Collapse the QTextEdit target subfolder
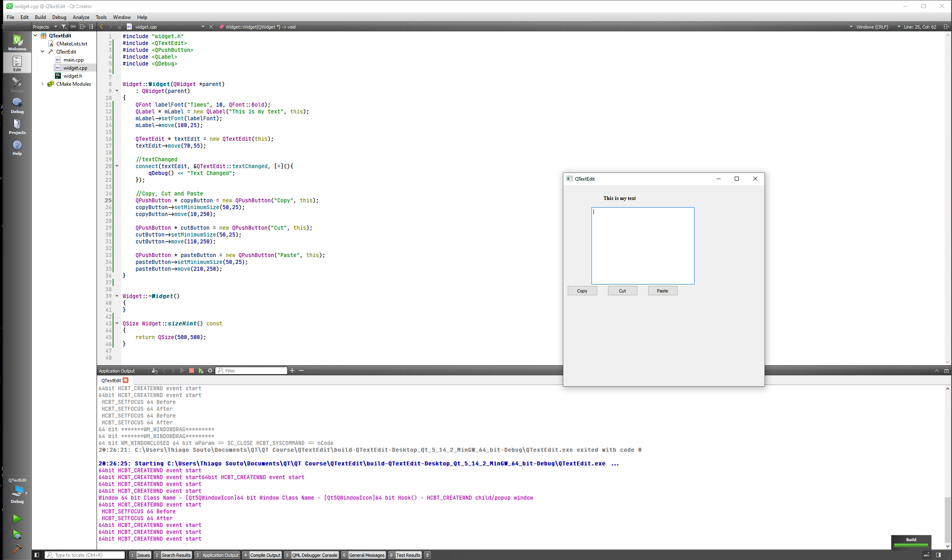 tap(43, 51)
